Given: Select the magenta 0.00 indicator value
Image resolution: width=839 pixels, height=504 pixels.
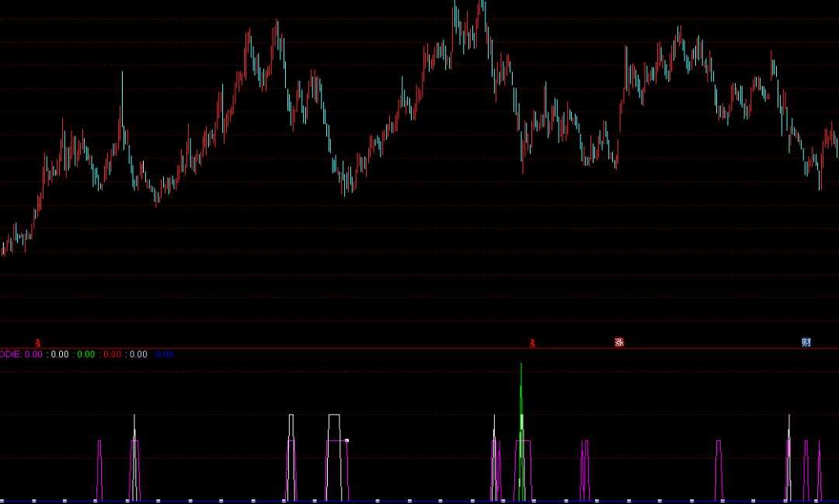Looking at the screenshot, I should pos(33,354).
